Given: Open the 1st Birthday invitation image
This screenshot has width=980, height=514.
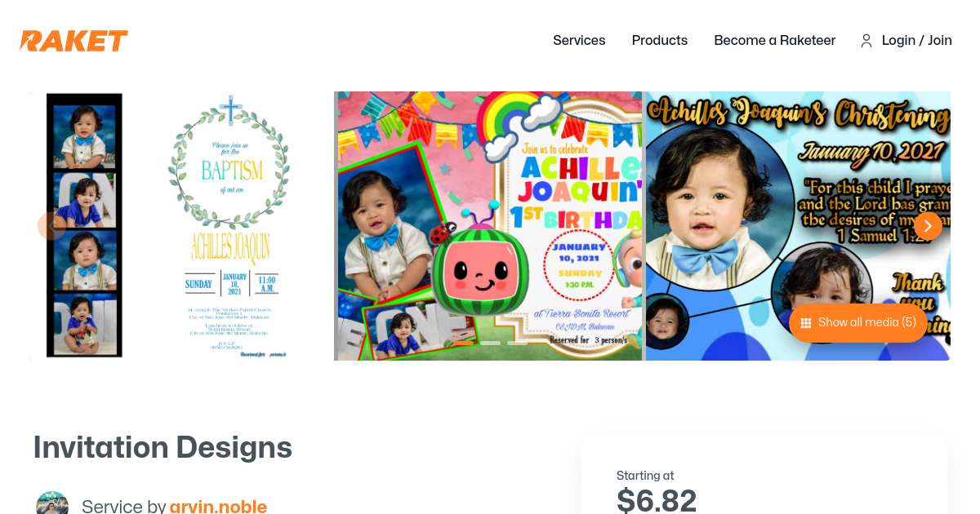Looking at the screenshot, I should click(x=488, y=226).
